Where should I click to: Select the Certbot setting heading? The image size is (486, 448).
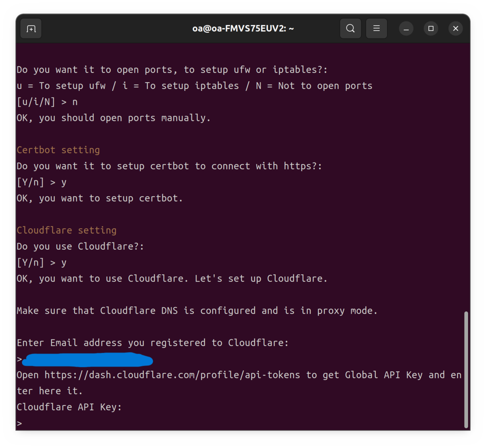coord(58,150)
